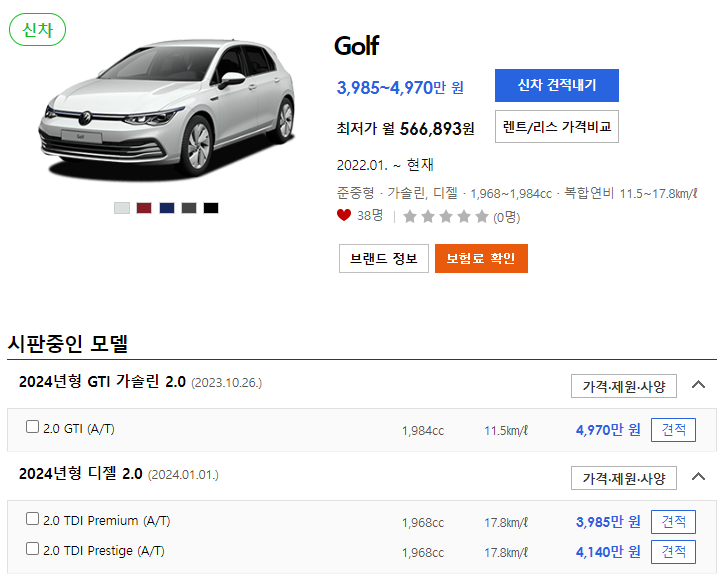Open 가격·제원·사양 for GTI 가솔린 2.0
Image resolution: width=724 pixels, height=586 pixels.
coord(624,386)
